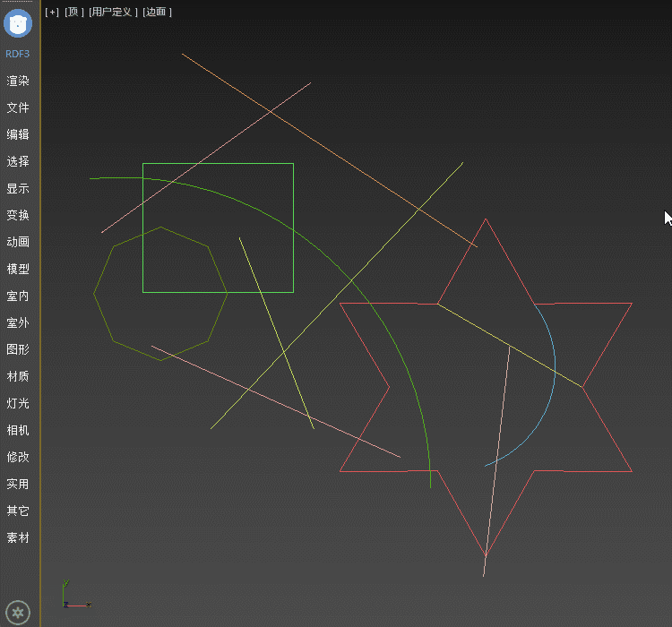The image size is (672, 627).
Task: Open the 动画 menu
Action: [18, 242]
